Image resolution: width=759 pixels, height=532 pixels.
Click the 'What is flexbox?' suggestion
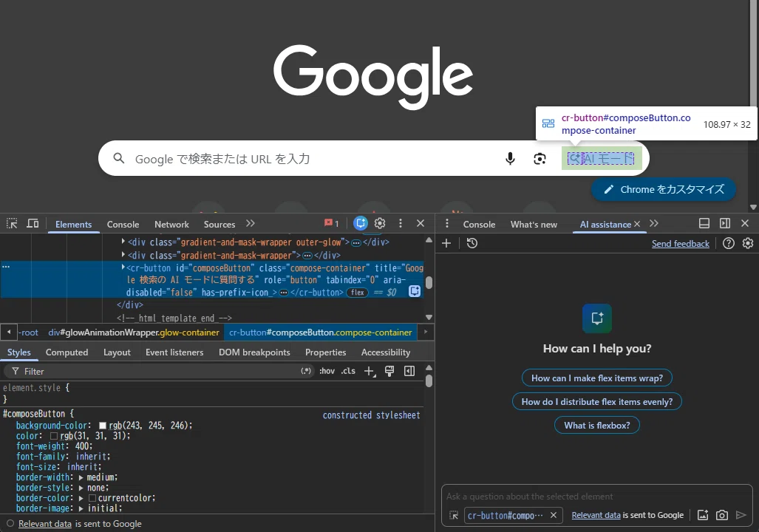tap(597, 426)
